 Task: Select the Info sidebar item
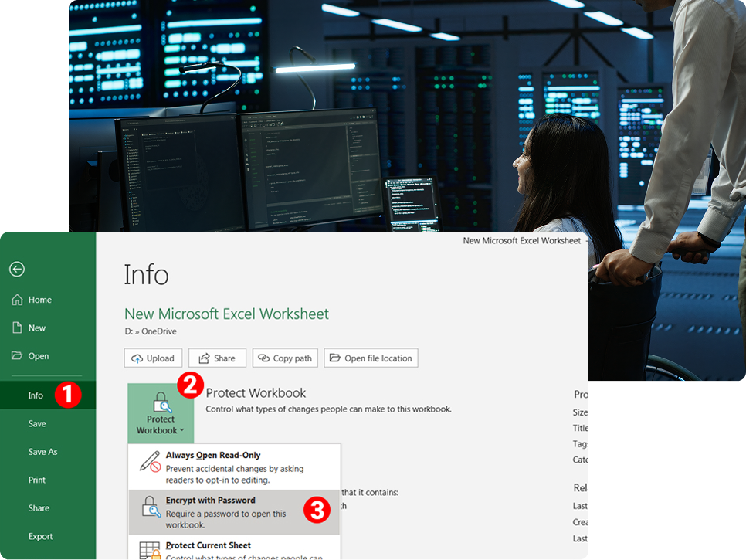[48, 395]
